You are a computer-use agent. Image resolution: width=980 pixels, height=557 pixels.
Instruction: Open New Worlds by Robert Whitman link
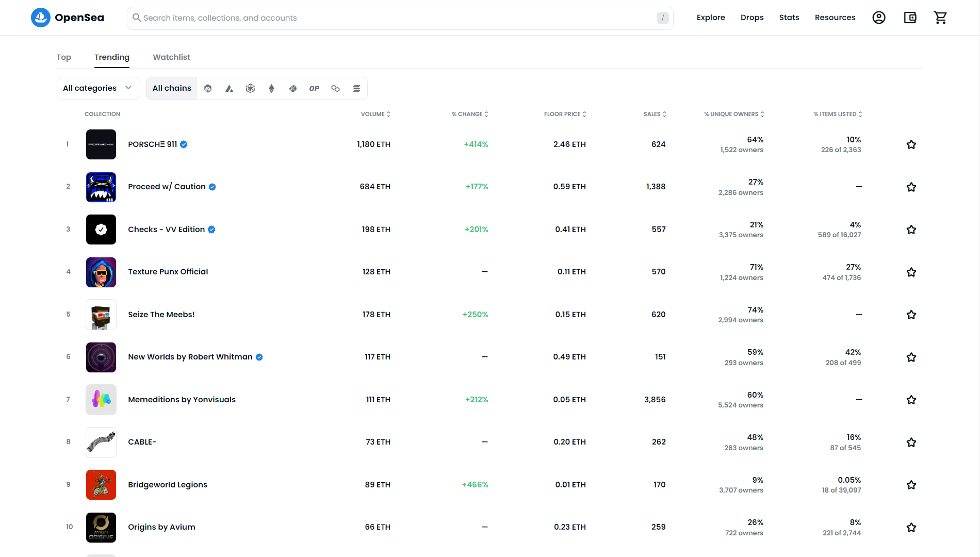pyautogui.click(x=190, y=357)
